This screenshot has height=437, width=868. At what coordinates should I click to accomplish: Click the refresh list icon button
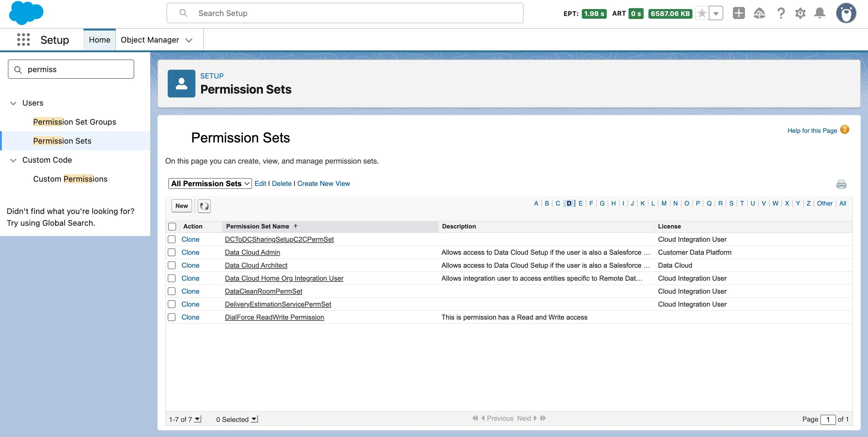(204, 206)
